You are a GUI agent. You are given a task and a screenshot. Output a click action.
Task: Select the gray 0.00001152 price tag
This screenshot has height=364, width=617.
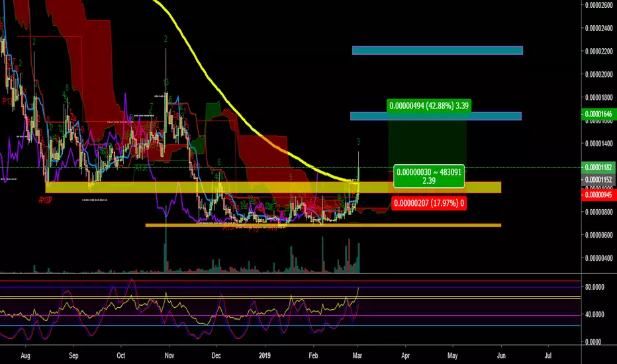598,179
